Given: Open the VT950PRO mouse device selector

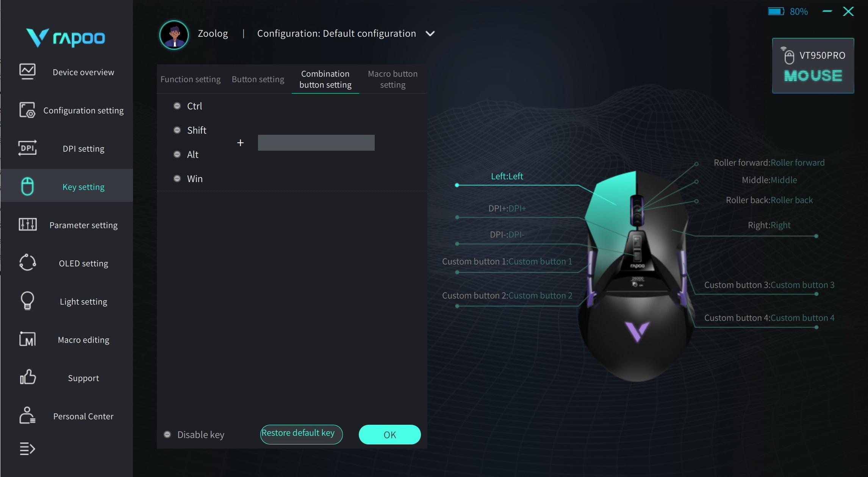Looking at the screenshot, I should 813,65.
